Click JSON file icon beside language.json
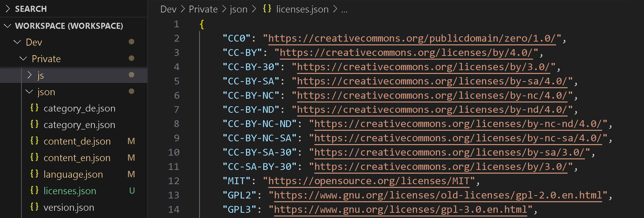This screenshot has width=644, height=218. 35,174
